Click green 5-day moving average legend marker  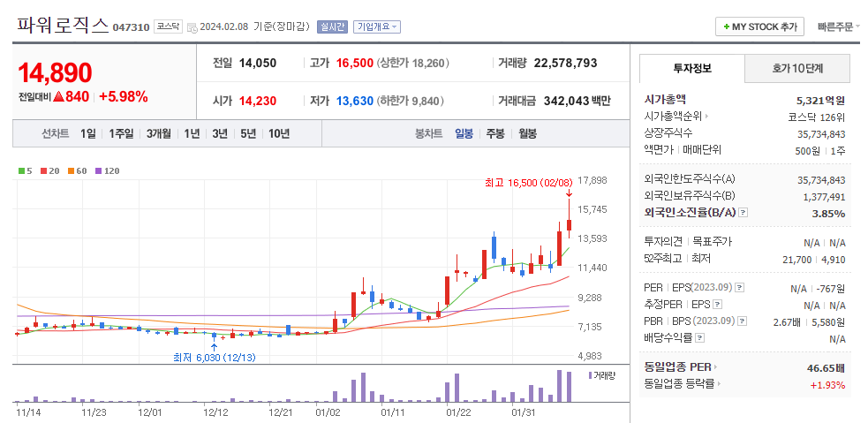21,171
